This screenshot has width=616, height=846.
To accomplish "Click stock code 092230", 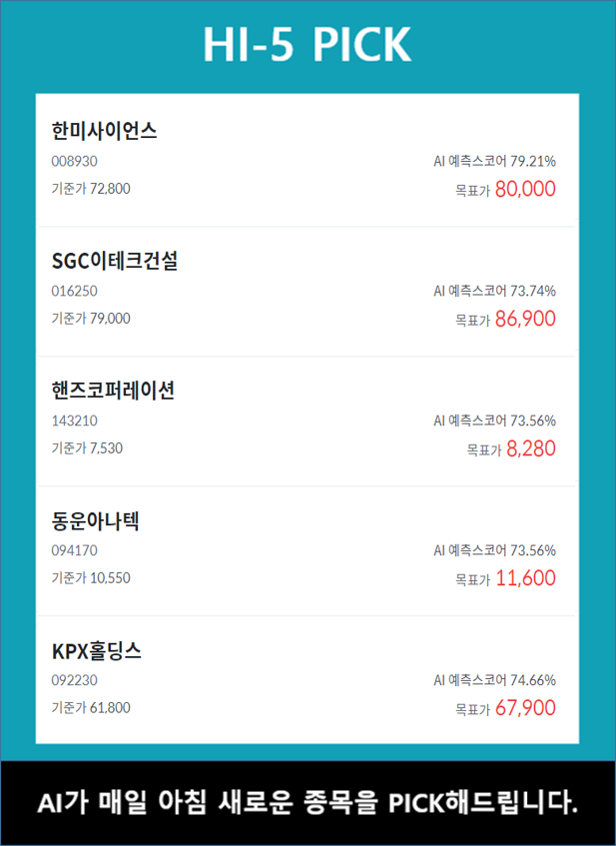I will (x=74, y=680).
